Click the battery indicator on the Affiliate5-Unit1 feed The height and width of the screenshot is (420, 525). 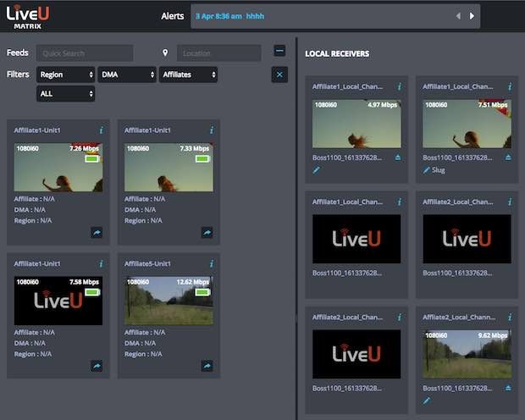pyautogui.click(x=202, y=292)
